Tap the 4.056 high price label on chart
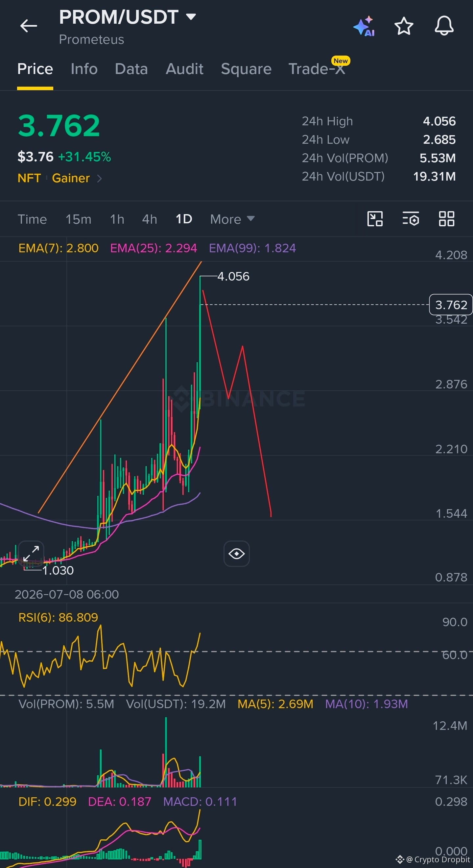The image size is (473, 868). coord(233,276)
